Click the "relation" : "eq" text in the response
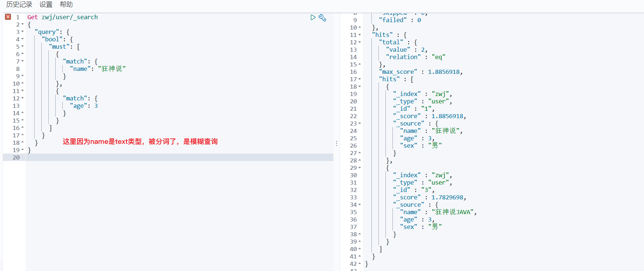The width and height of the screenshot is (644, 271). tap(416, 57)
